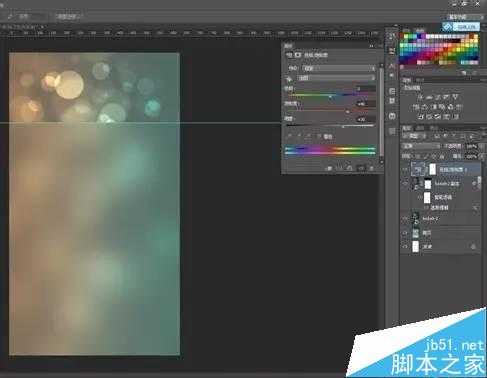487x378 pixels.
Task: Switch to the Adjustments tab
Action: pos(406,80)
